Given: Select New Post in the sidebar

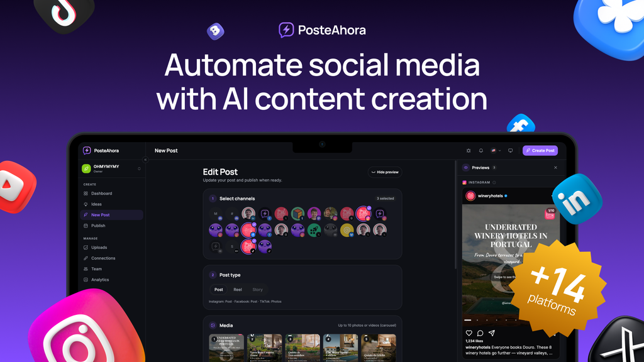Looking at the screenshot, I should coord(111,215).
